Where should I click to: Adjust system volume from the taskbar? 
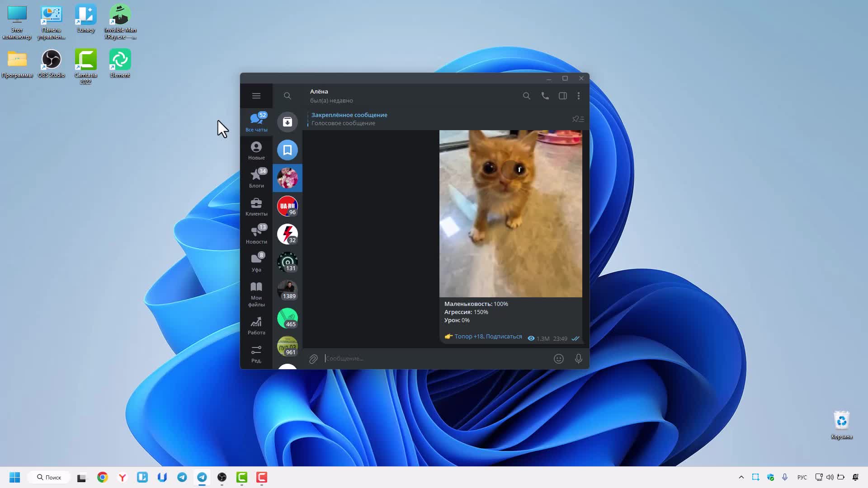coord(830,477)
